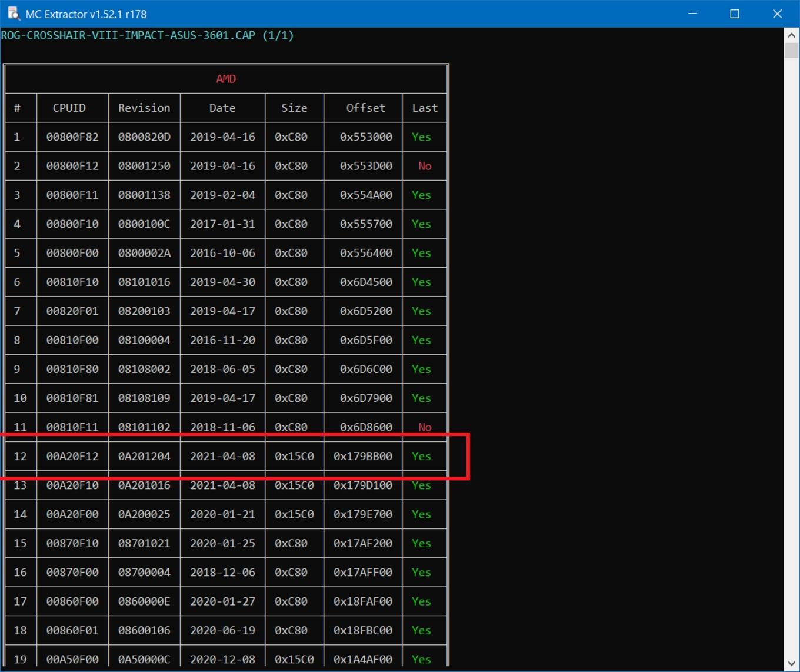Image resolution: width=800 pixels, height=672 pixels.
Task: Click date value 2019-04-30
Action: (x=222, y=282)
